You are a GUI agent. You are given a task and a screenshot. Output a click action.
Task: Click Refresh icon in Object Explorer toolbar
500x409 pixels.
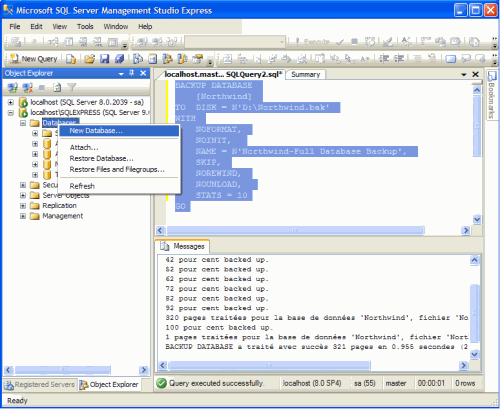(57, 88)
